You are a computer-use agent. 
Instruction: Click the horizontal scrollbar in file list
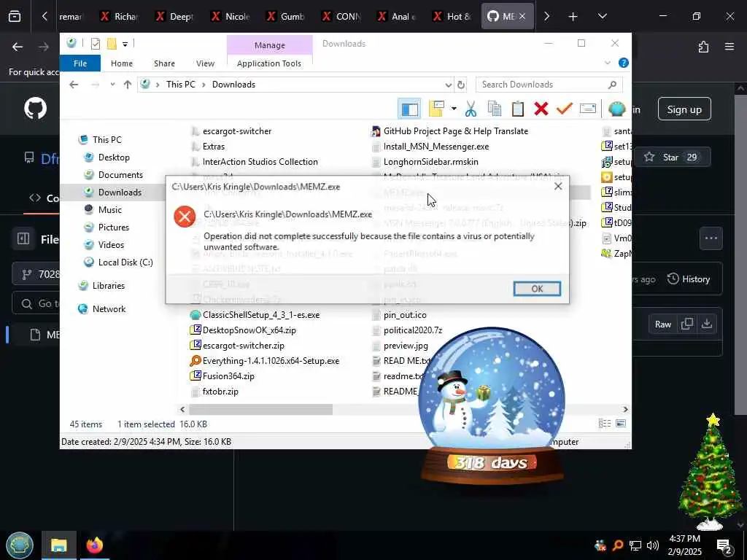[x=260, y=410]
